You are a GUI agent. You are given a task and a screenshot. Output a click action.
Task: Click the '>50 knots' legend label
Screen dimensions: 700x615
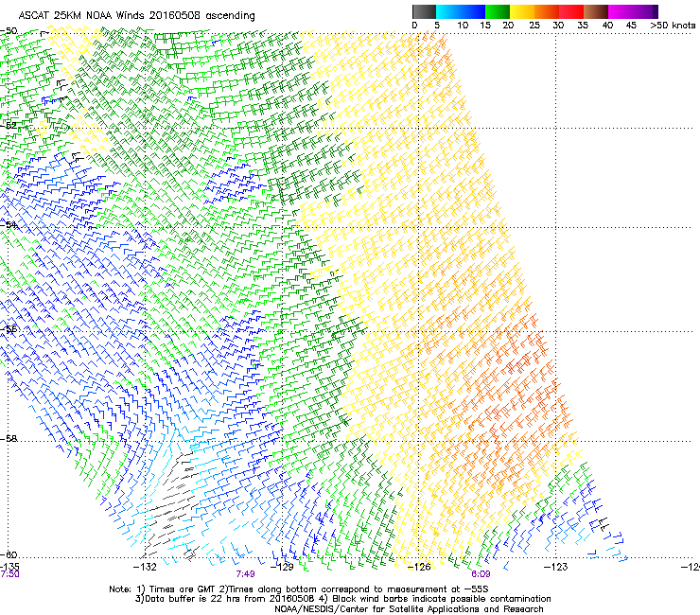tap(673, 26)
